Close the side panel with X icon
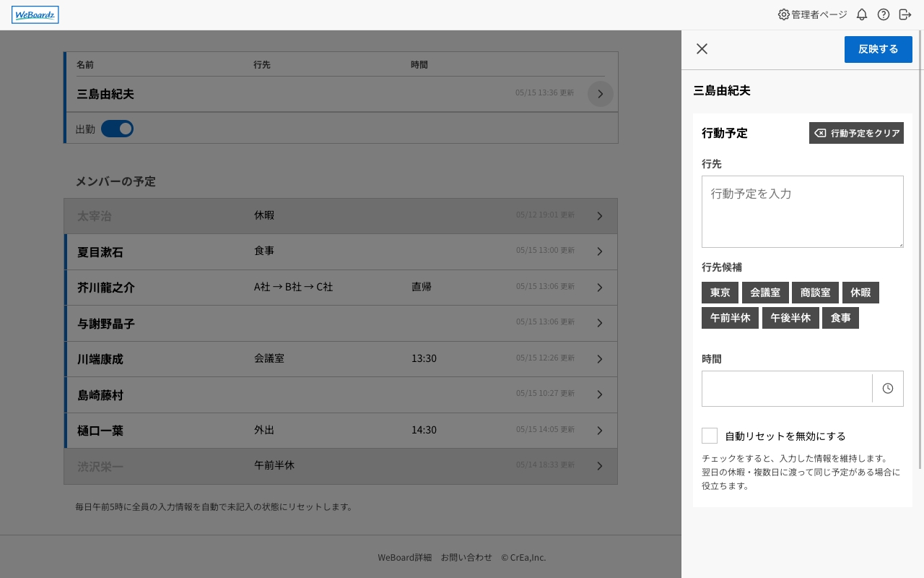Image resolution: width=924 pixels, height=578 pixels. point(702,49)
